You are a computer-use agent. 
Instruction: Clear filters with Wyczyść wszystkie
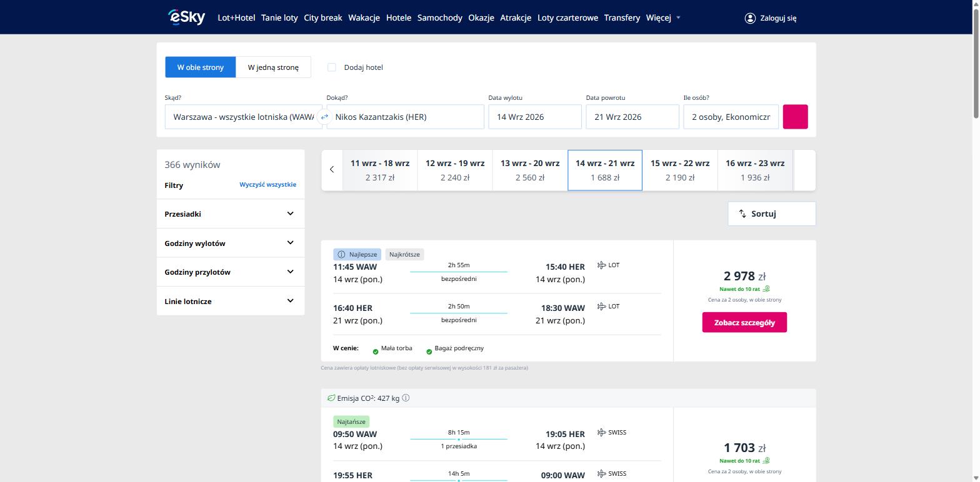point(268,185)
